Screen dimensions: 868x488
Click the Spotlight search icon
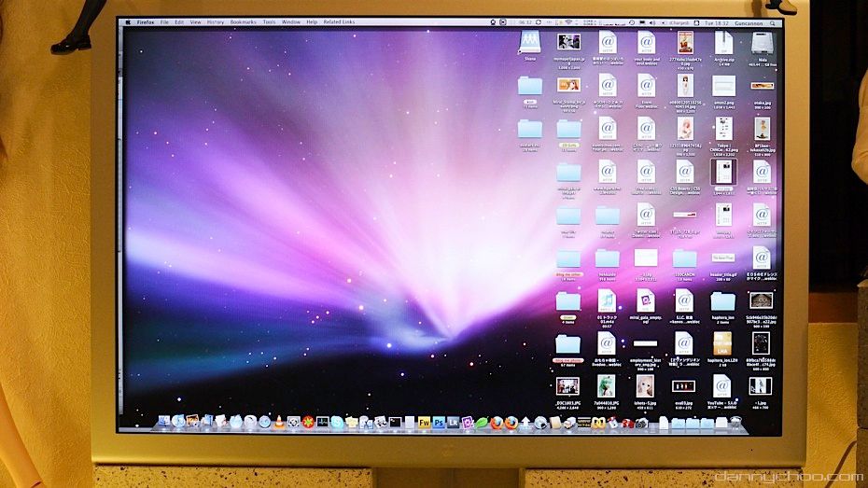click(x=772, y=21)
